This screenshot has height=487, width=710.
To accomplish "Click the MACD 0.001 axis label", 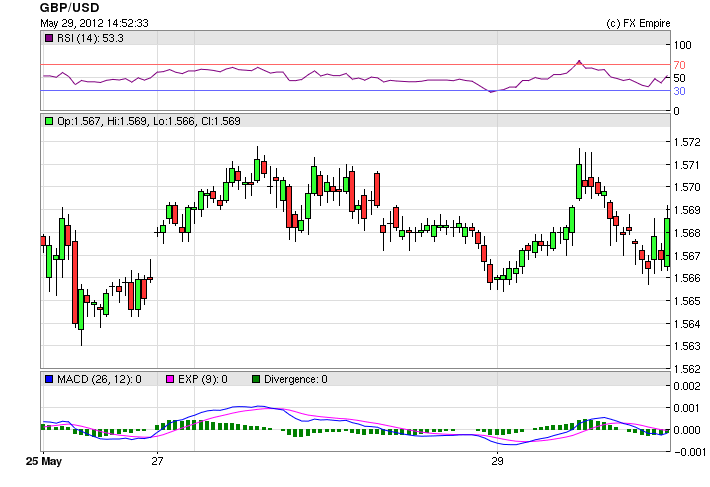I will point(687,408).
